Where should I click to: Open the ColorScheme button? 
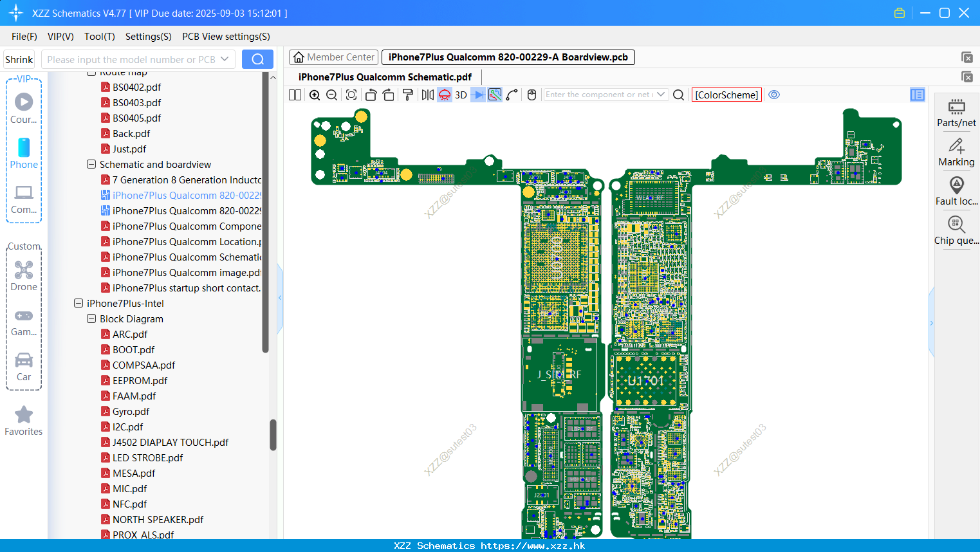(726, 95)
